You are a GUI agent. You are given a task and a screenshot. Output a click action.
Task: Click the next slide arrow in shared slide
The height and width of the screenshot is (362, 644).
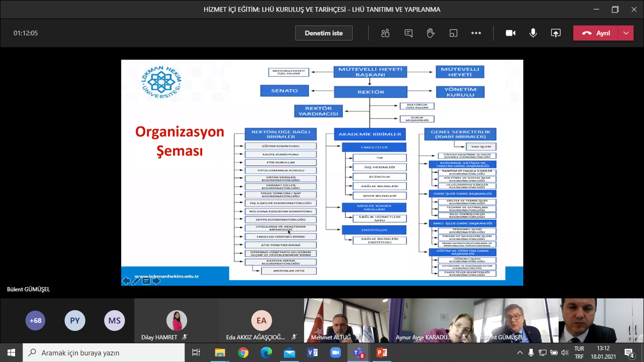(156, 281)
